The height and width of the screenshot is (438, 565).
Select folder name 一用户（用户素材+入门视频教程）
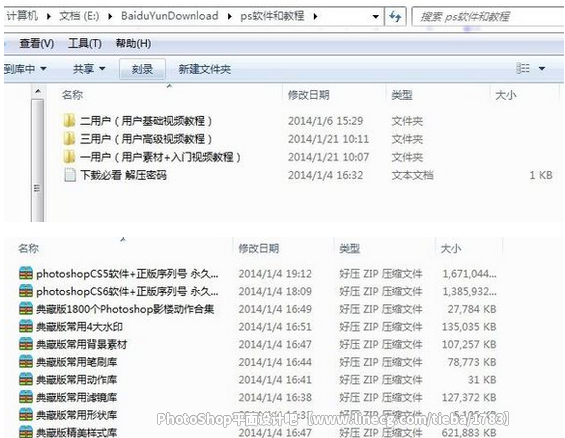160,157
